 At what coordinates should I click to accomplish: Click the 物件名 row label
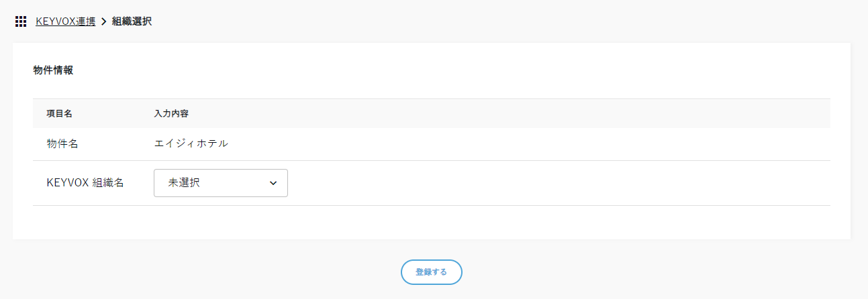pos(63,144)
